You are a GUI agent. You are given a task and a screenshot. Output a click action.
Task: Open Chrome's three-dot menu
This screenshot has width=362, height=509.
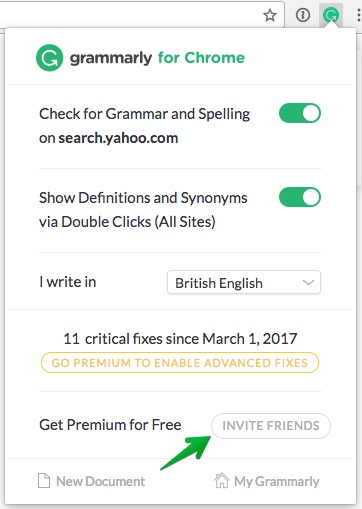[x=358, y=15]
